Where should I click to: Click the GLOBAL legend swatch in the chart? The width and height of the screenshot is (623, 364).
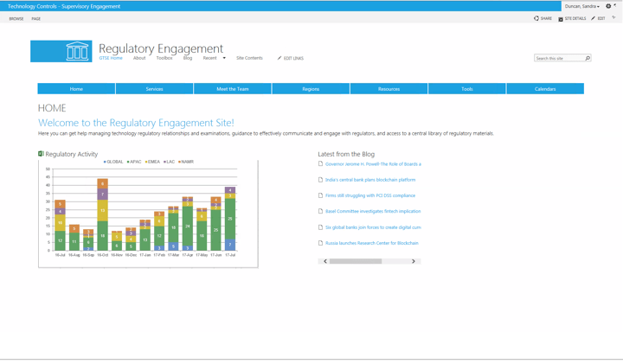coord(105,162)
